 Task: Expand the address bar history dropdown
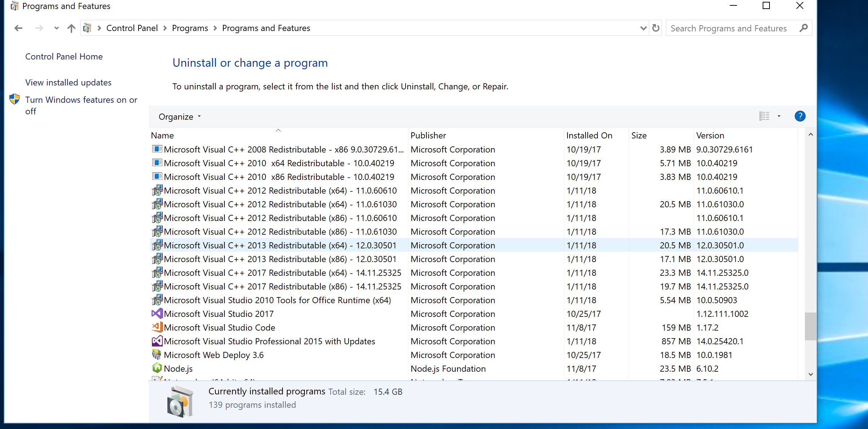tap(643, 28)
